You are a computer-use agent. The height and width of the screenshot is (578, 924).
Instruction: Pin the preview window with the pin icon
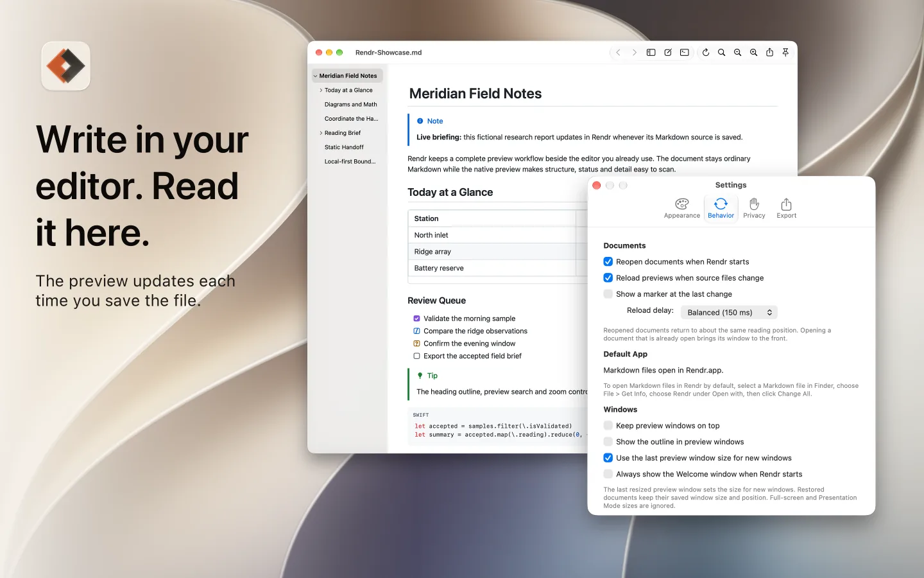pyautogui.click(x=785, y=53)
